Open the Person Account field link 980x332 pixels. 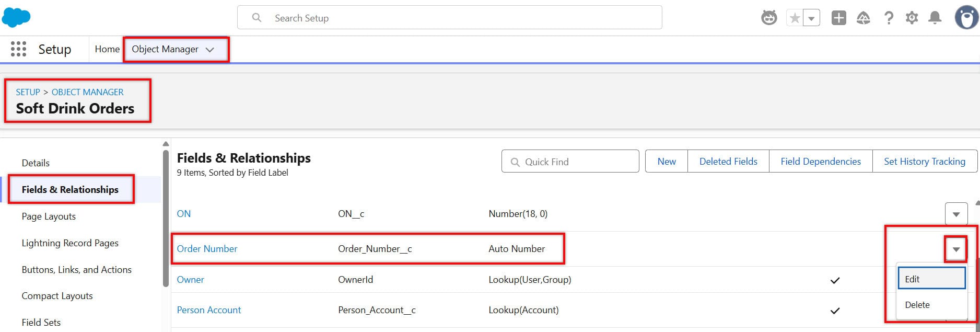pyautogui.click(x=209, y=310)
